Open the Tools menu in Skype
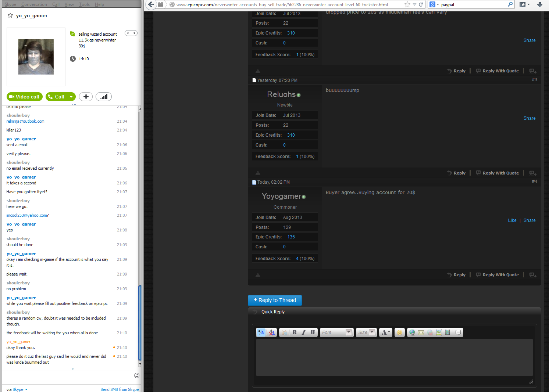This screenshot has width=549, height=392. pos(84,4)
